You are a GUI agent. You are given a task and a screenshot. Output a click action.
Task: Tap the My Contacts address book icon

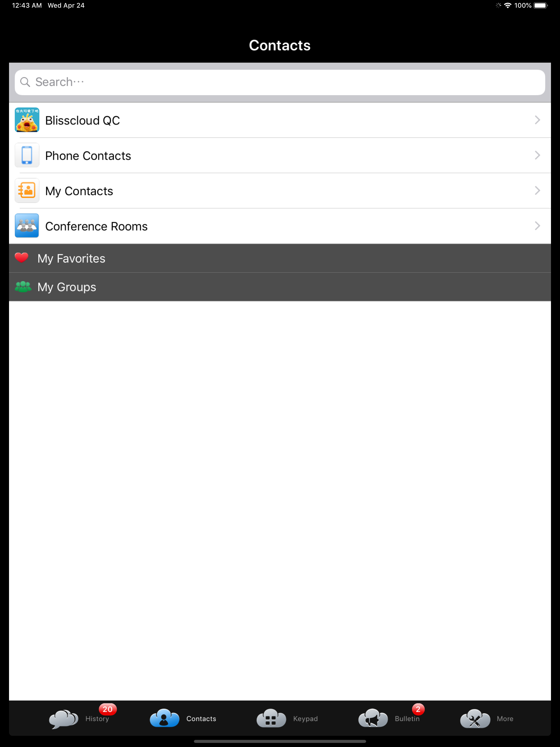pos(27,191)
